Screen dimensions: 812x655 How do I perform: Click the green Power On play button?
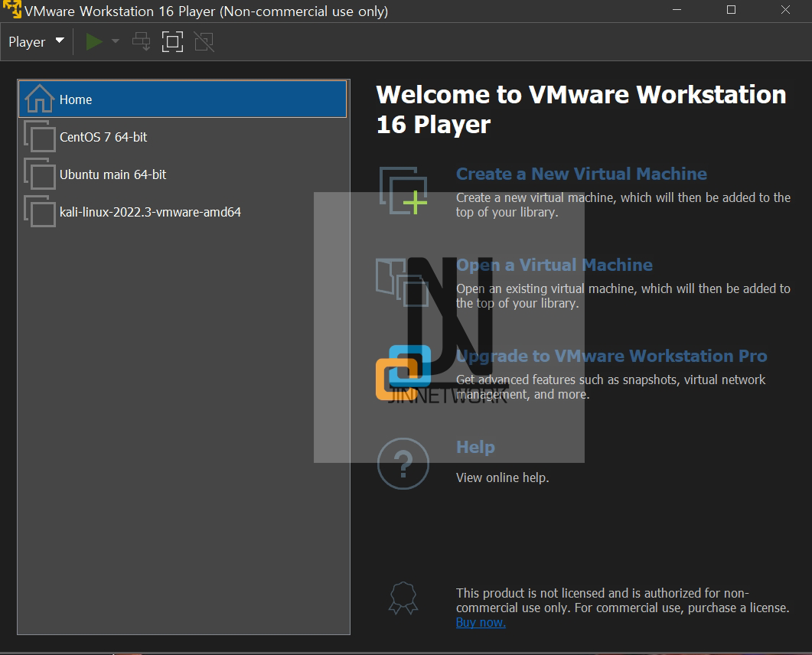(x=93, y=41)
